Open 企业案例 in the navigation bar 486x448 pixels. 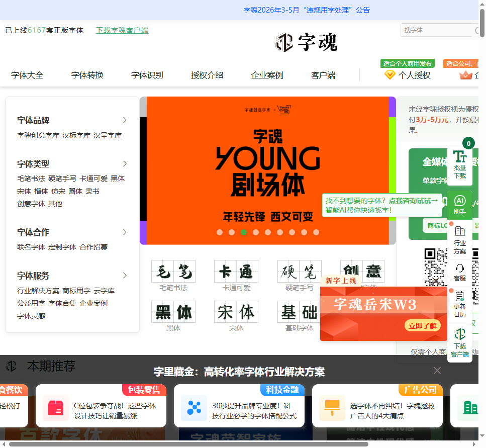pos(267,75)
